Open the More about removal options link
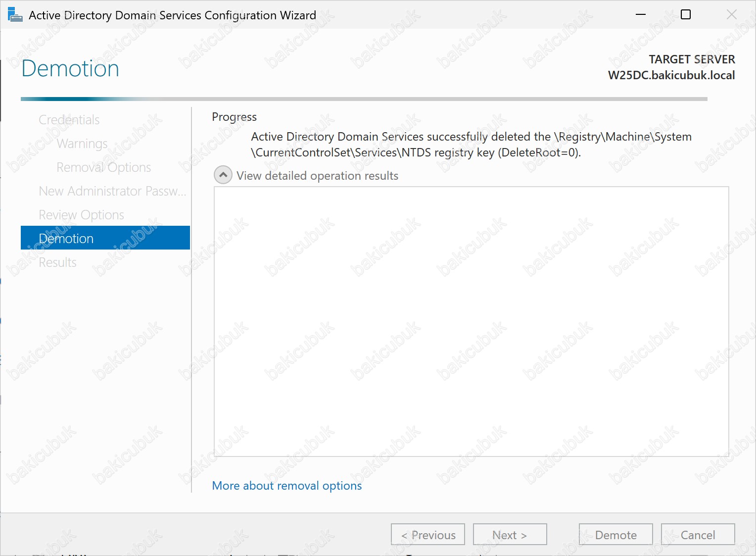Image resolution: width=756 pixels, height=556 pixels. 287,486
